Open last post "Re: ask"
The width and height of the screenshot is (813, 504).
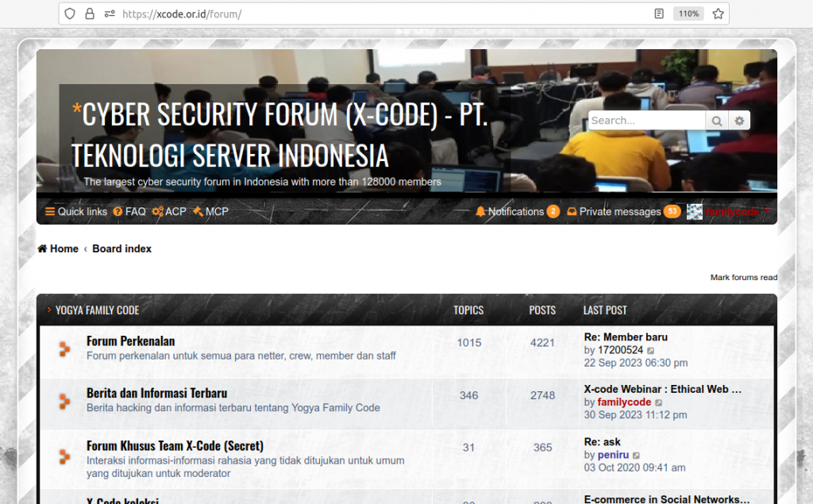603,442
